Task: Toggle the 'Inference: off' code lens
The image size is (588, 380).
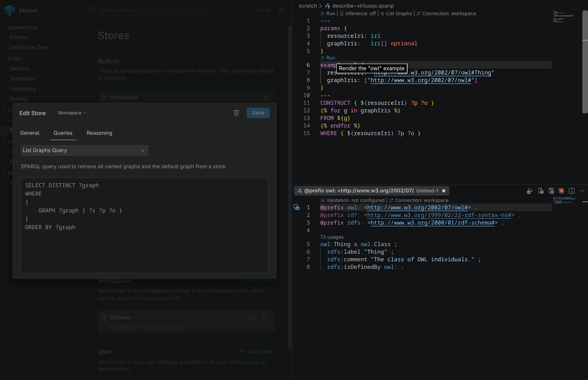Action: 358,14
